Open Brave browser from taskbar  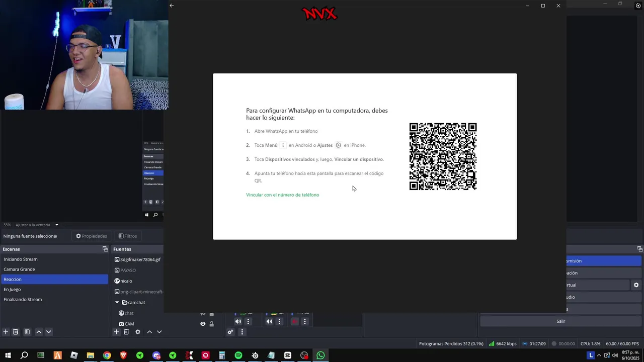click(x=123, y=355)
